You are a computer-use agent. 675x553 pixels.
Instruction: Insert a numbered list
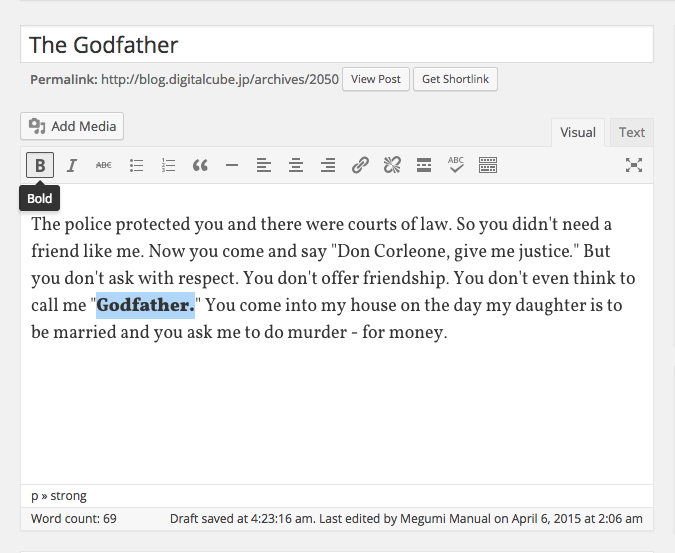pos(168,166)
